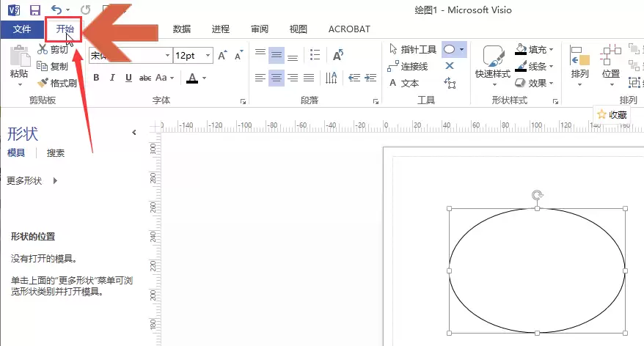644x346 pixels.
Task: Select the Connector tool (连接线)
Action: [x=407, y=66]
